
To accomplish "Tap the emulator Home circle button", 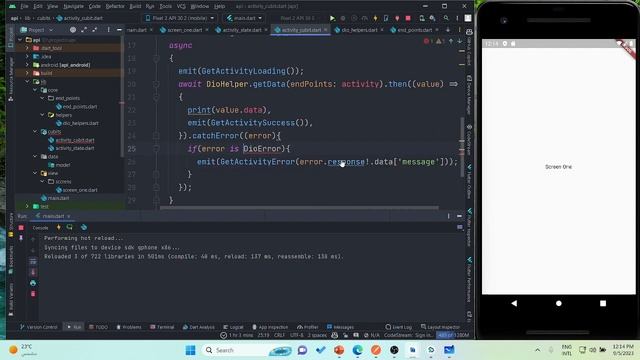I will [x=558, y=303].
